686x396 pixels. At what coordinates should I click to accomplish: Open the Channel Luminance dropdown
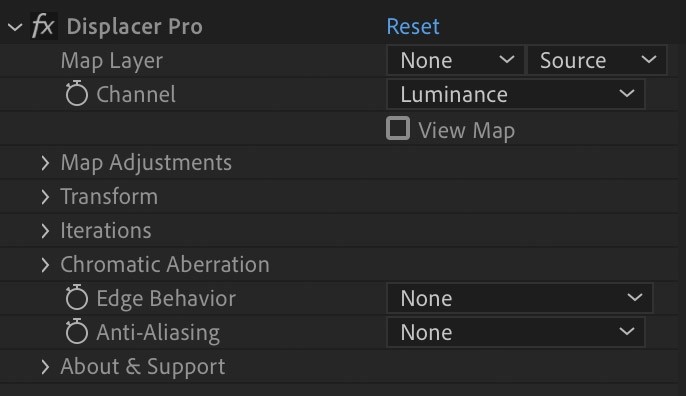516,94
